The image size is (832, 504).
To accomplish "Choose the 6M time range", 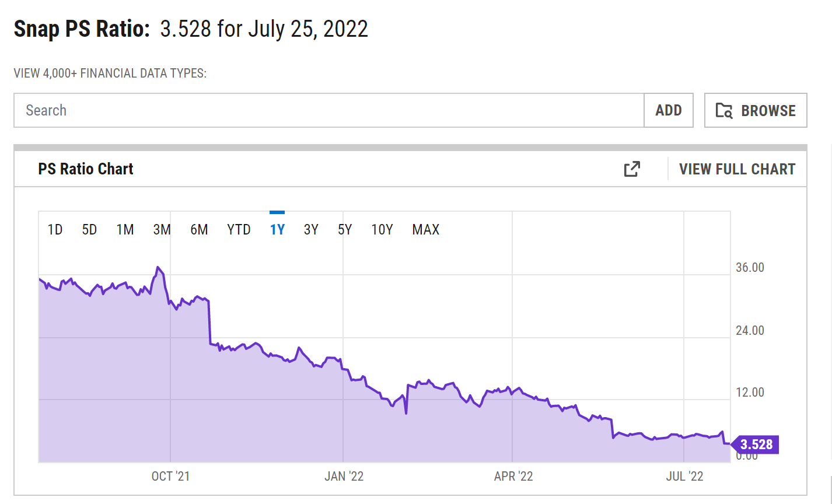I will tap(199, 230).
